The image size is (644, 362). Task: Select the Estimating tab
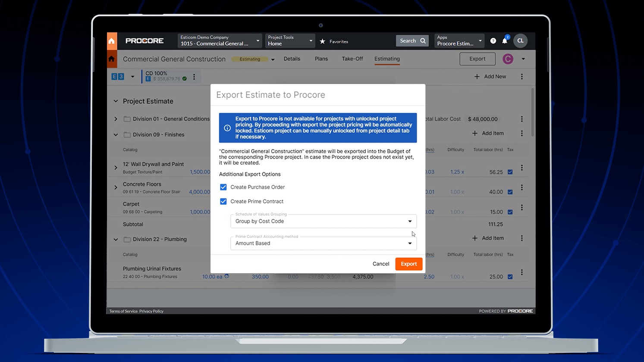pyautogui.click(x=387, y=59)
